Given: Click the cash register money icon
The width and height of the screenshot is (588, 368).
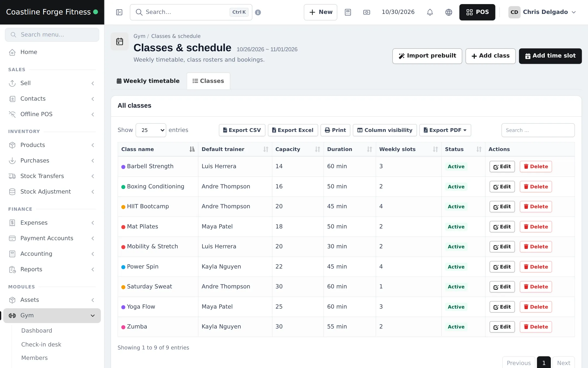Looking at the screenshot, I should point(367,12).
